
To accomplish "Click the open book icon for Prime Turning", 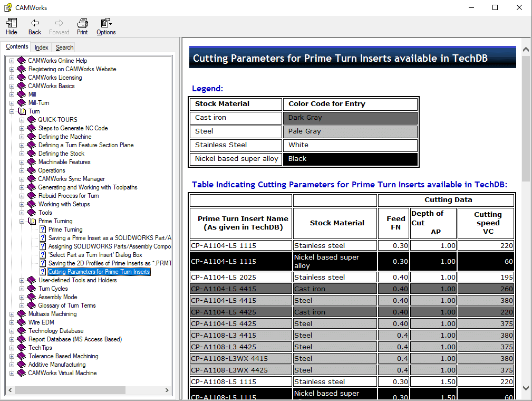I will click(x=32, y=221).
